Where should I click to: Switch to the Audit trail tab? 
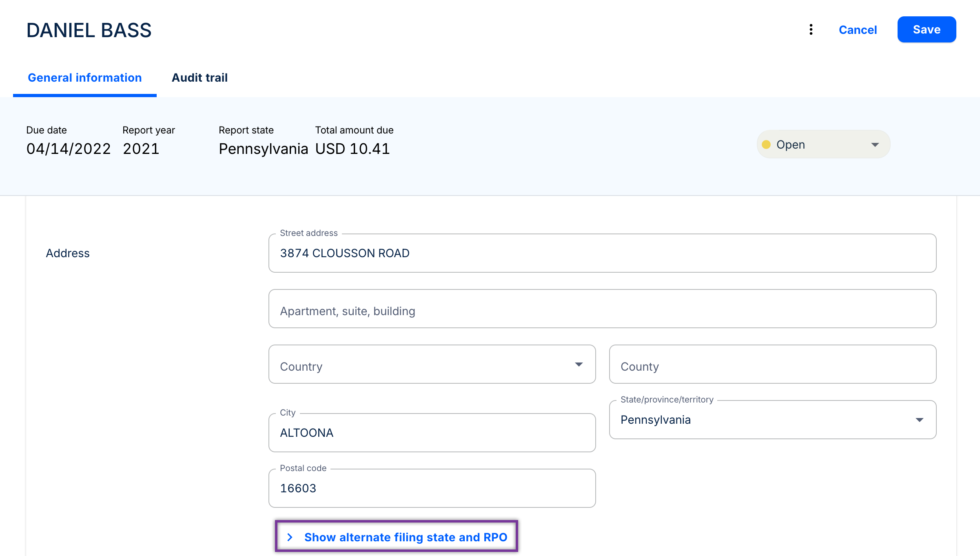(200, 78)
